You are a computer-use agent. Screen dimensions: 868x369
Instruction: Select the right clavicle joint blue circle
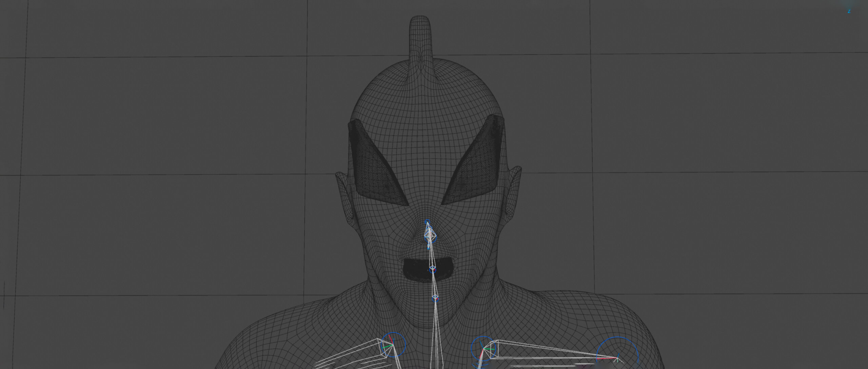[x=484, y=349]
